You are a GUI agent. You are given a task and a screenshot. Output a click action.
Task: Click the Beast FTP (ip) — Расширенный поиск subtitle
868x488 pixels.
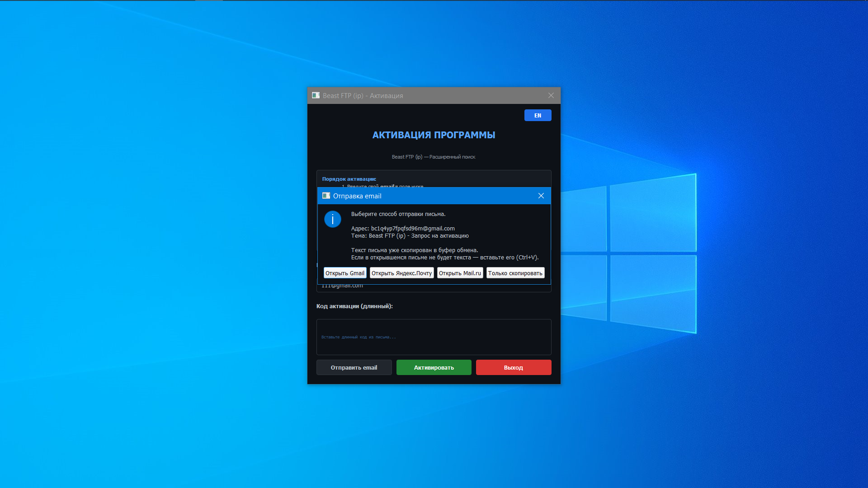(x=434, y=157)
